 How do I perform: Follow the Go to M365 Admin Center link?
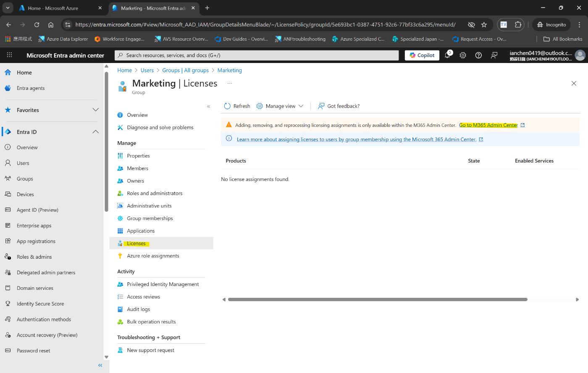click(x=488, y=125)
